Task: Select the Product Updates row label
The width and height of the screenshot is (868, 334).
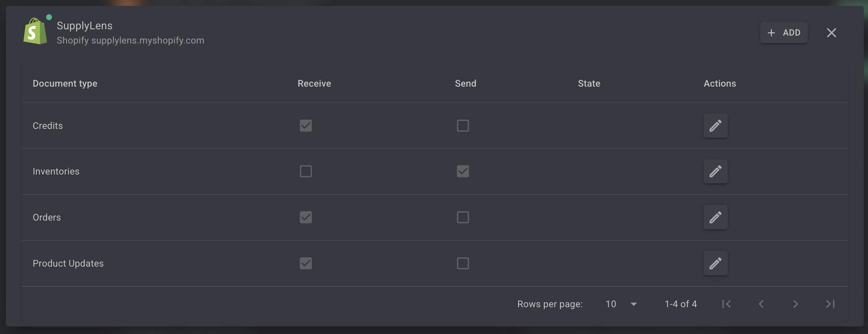Action: coord(68,263)
